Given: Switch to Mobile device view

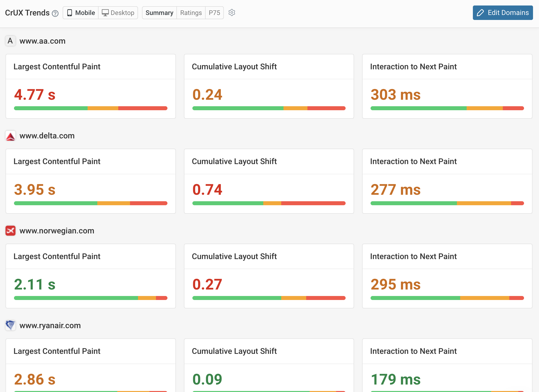Looking at the screenshot, I should pyautogui.click(x=81, y=13).
